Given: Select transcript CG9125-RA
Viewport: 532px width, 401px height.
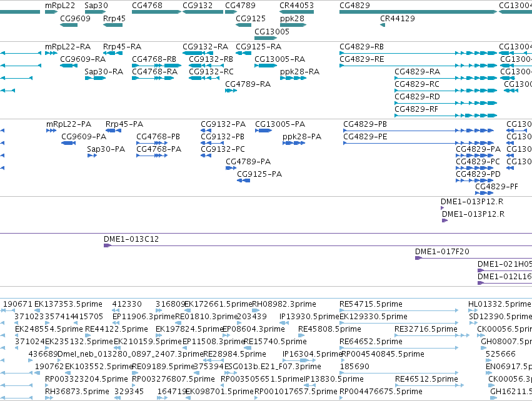Looking at the screenshot, I should tap(244, 53).
